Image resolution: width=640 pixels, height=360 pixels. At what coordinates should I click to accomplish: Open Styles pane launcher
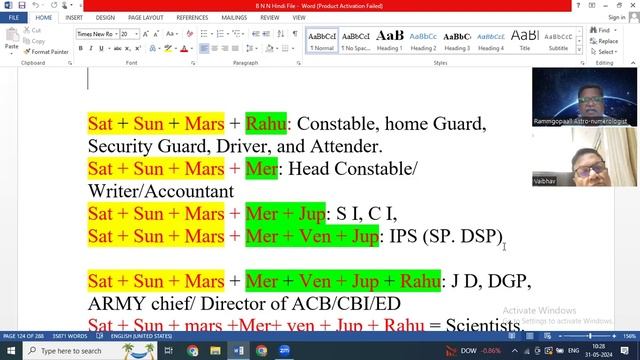[582, 63]
